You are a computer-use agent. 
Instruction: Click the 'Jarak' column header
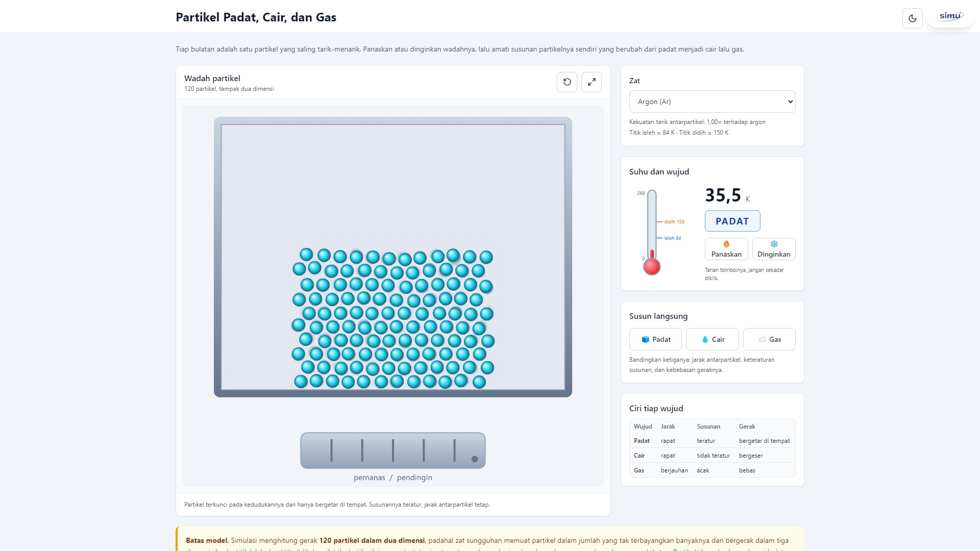668,427
